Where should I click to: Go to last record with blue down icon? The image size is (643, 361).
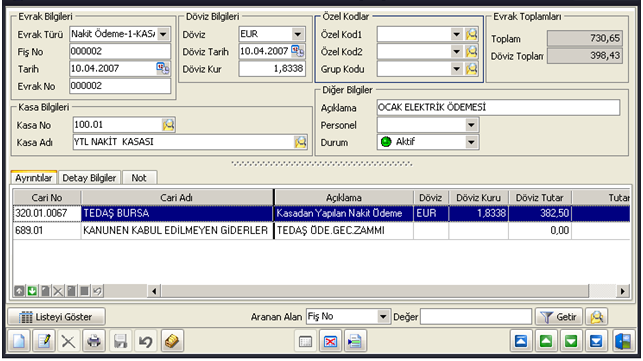596,341
